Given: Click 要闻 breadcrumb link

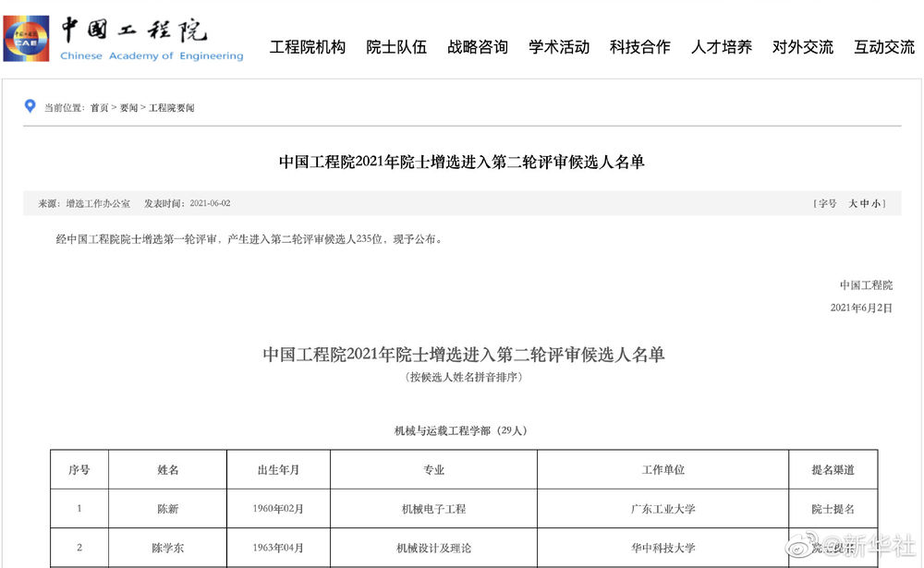Looking at the screenshot, I should (128, 108).
